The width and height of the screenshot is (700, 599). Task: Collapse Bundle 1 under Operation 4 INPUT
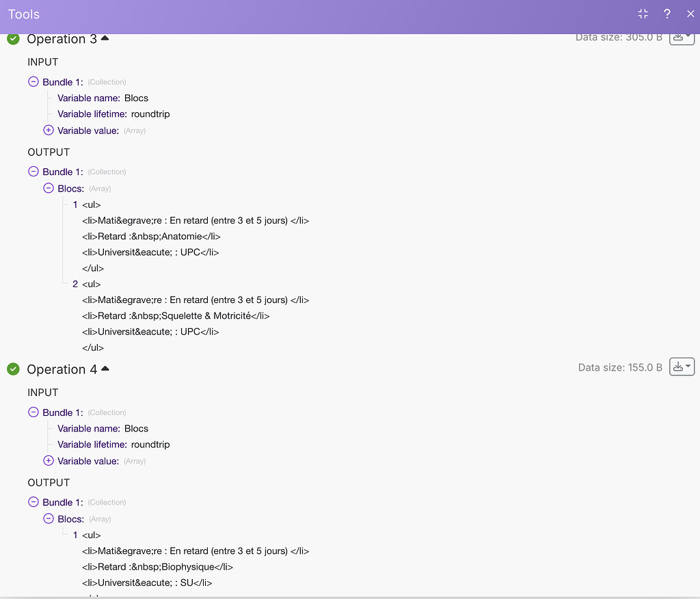(x=33, y=412)
